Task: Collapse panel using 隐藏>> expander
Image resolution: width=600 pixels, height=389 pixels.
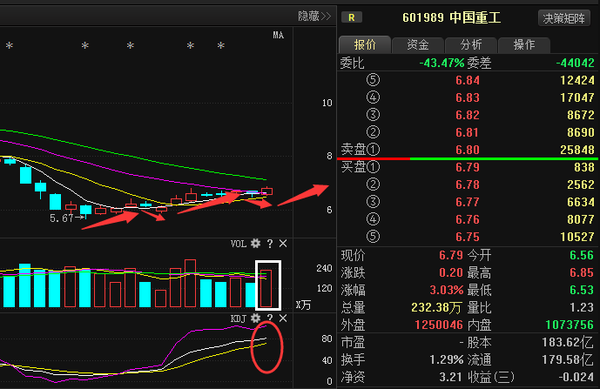Action: coord(314,16)
